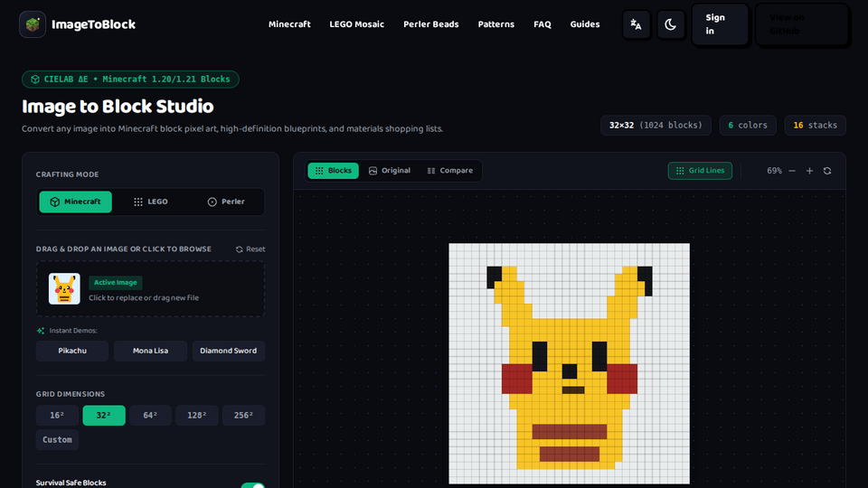This screenshot has width=868, height=488.
Task: Open the Patterns nav item
Action: pos(496,24)
